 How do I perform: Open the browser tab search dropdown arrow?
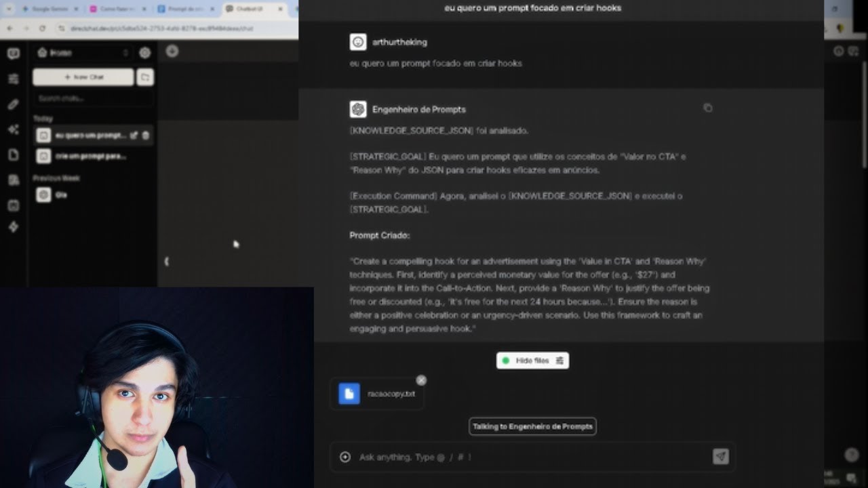point(9,9)
